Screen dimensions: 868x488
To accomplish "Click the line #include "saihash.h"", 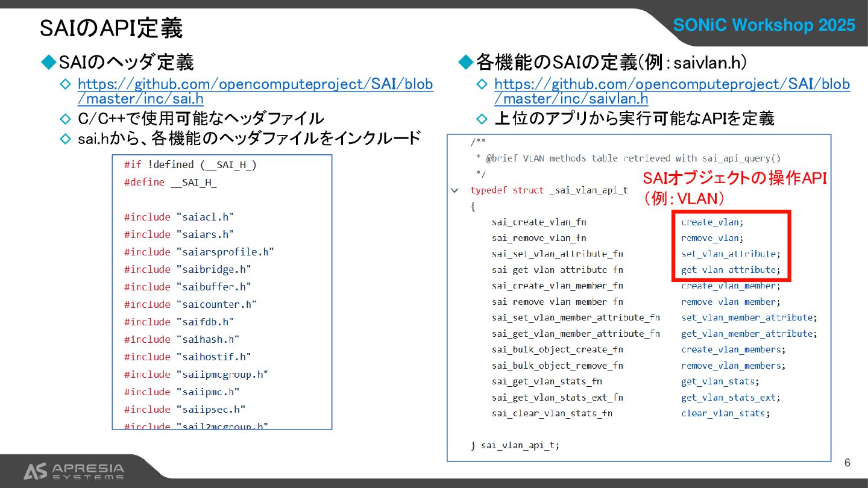I will [x=182, y=339].
